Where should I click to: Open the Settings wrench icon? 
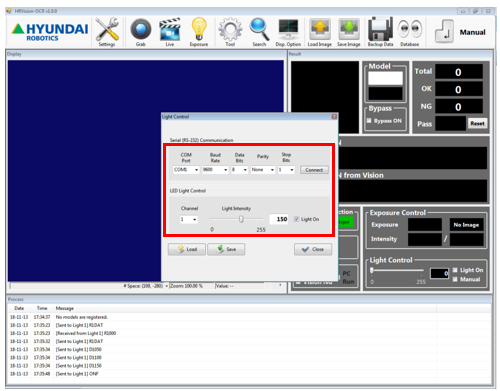pos(107,29)
